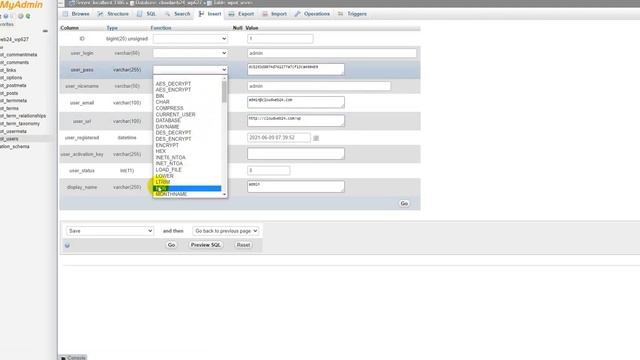
Task: Open 'Go back to previous page' dropdown
Action: (x=226, y=231)
